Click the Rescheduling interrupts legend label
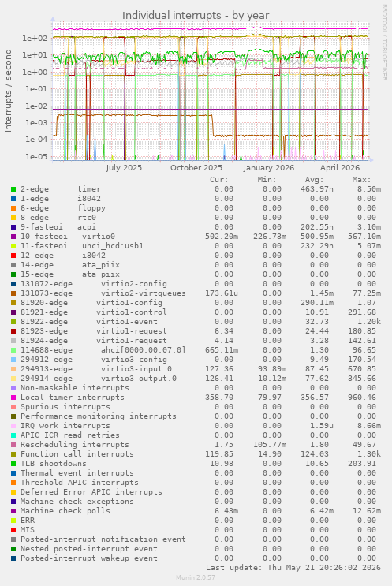Viewport: 392px width, 586px height. point(75,445)
